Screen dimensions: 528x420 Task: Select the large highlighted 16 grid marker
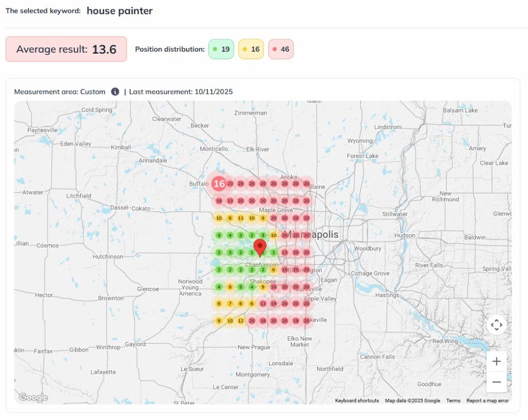(219, 183)
